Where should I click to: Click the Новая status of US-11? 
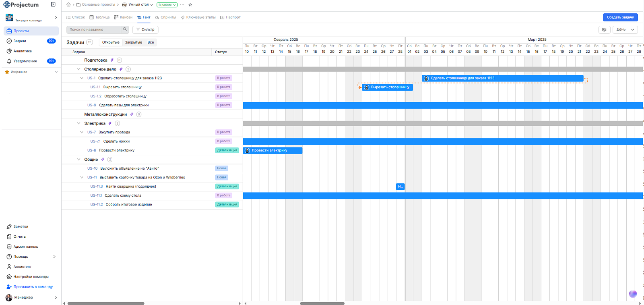point(222,177)
